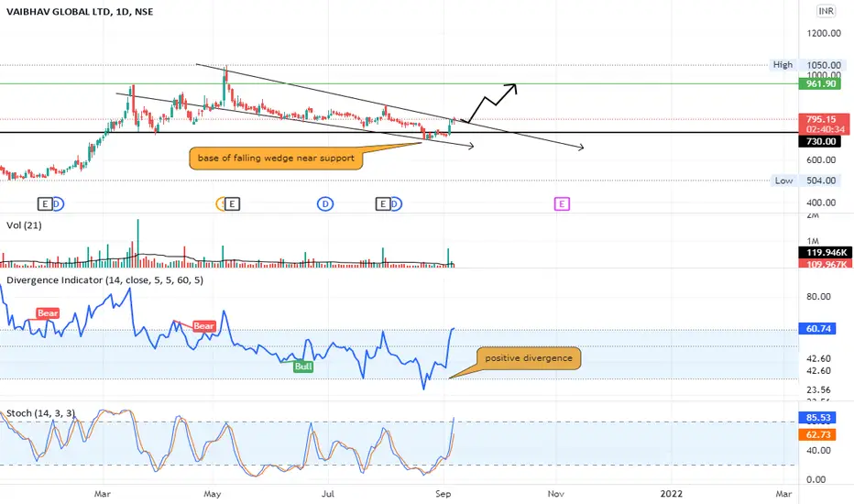Click the 2022 label on time axis
This screenshot has width=854, height=504.
pos(671,494)
